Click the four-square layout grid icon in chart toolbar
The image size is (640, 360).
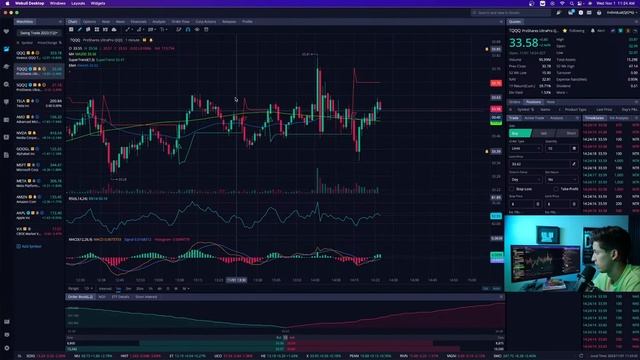(97, 29)
